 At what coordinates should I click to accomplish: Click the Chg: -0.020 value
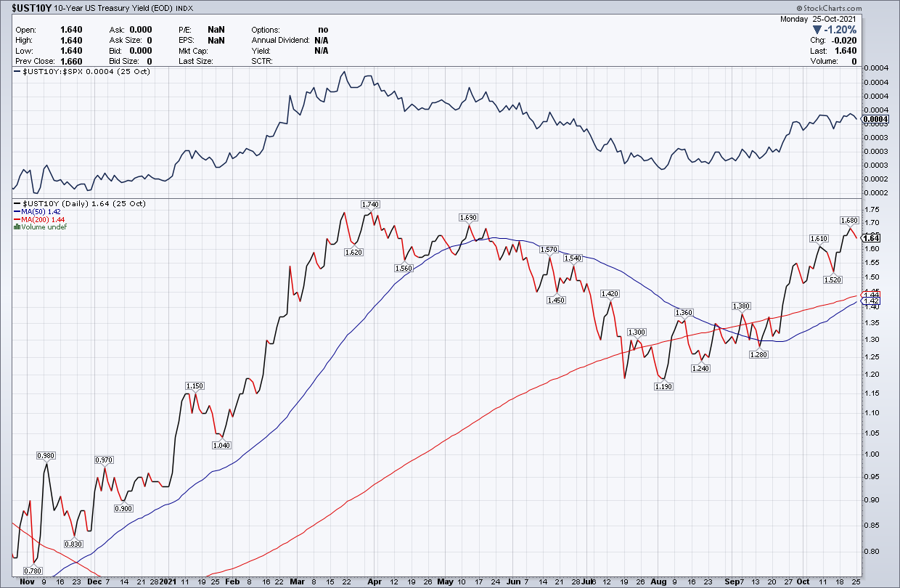(x=834, y=41)
